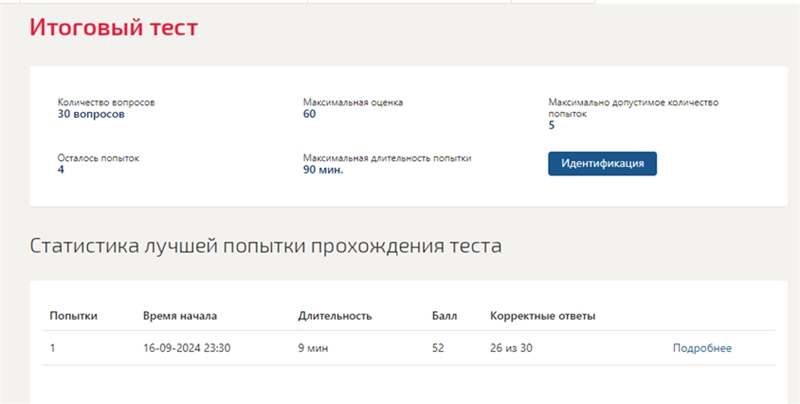Select the Попытки column header
The image size is (800, 404).
[x=73, y=316]
